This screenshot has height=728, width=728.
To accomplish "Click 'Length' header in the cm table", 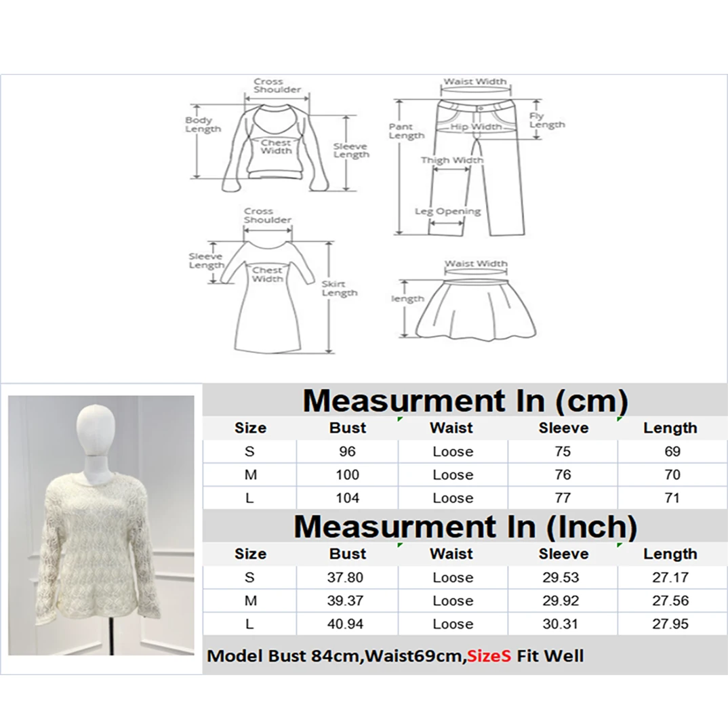I will pos(670,428).
